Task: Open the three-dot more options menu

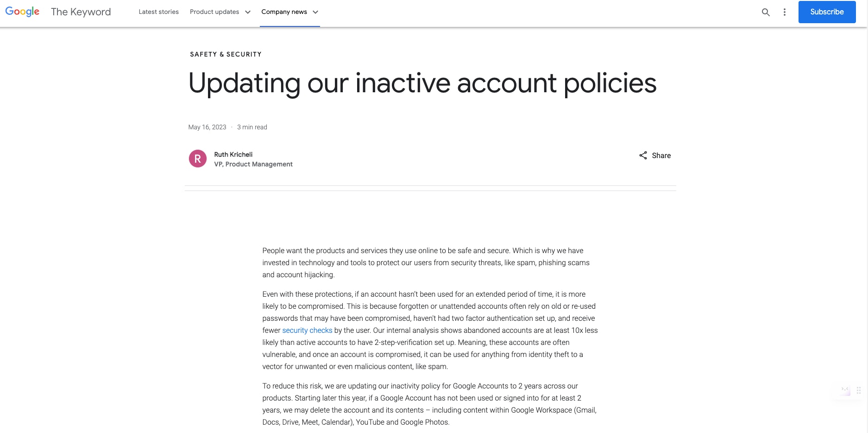Action: click(784, 12)
